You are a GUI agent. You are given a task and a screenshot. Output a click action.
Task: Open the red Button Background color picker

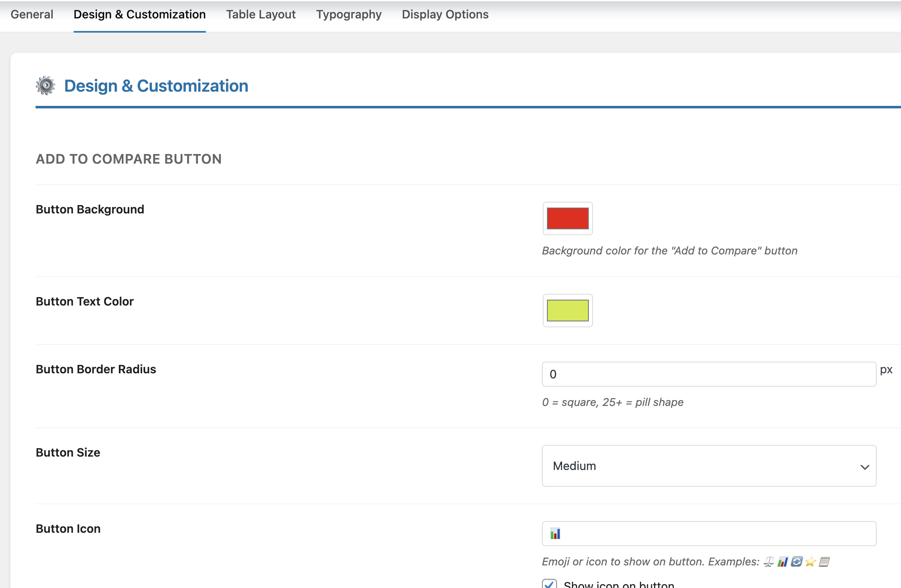point(567,218)
